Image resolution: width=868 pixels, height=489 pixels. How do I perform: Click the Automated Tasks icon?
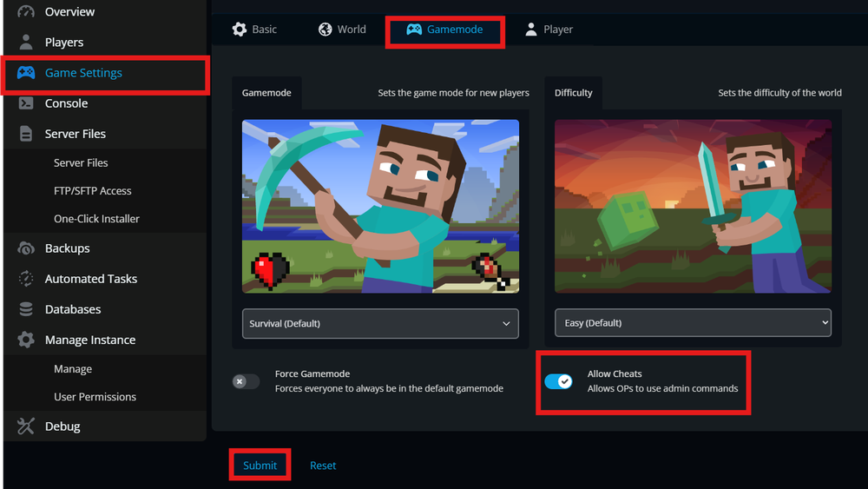point(26,279)
